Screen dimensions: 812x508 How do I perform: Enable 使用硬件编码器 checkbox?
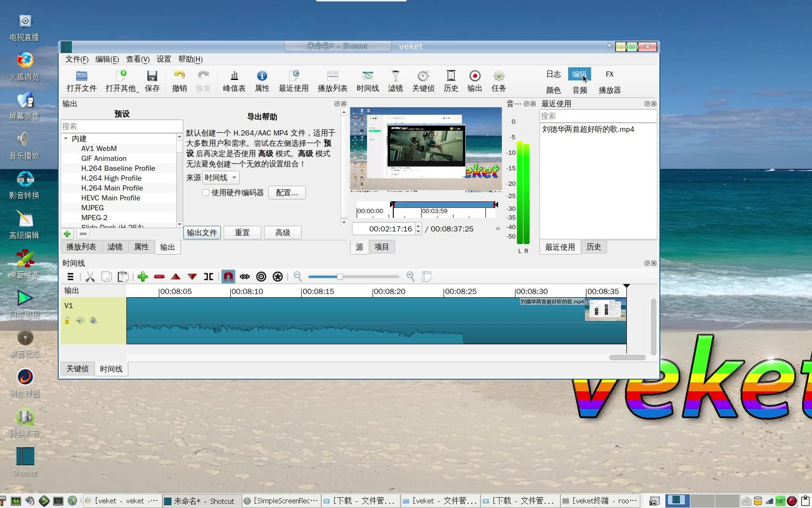tap(206, 192)
